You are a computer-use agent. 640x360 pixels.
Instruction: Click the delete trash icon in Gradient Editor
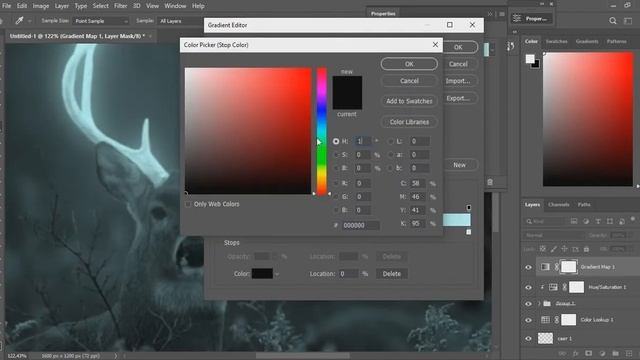click(x=490, y=182)
